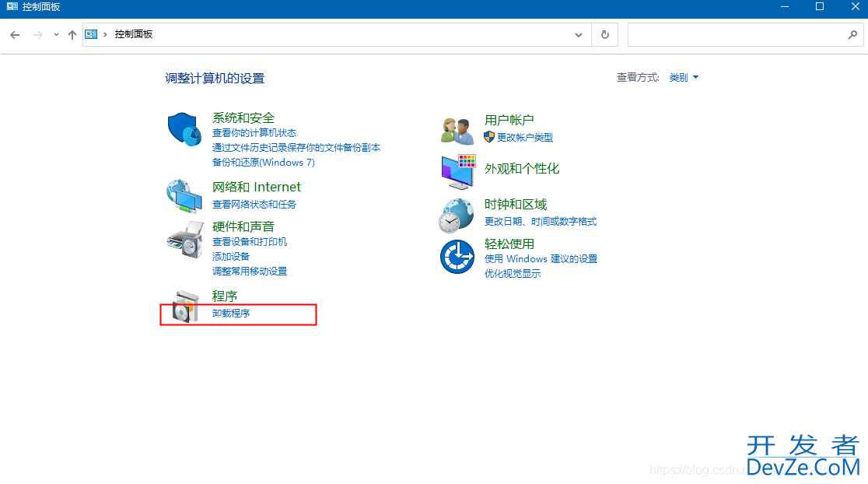The height and width of the screenshot is (484, 868).
Task: Click 通过文件历史记录保存你的文件备份副本 link
Action: [296, 148]
